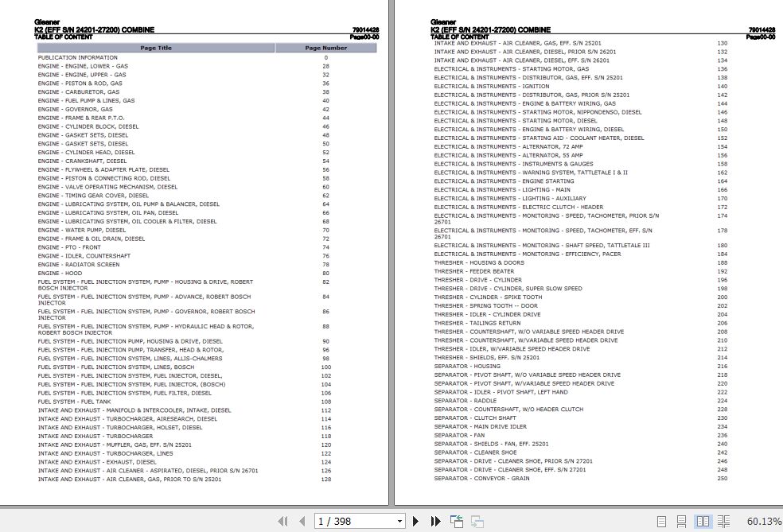Click SEPARATOR - CLEANER SHOE row
Image resolution: width=783 pixels, height=532 pixels.
[x=475, y=452]
